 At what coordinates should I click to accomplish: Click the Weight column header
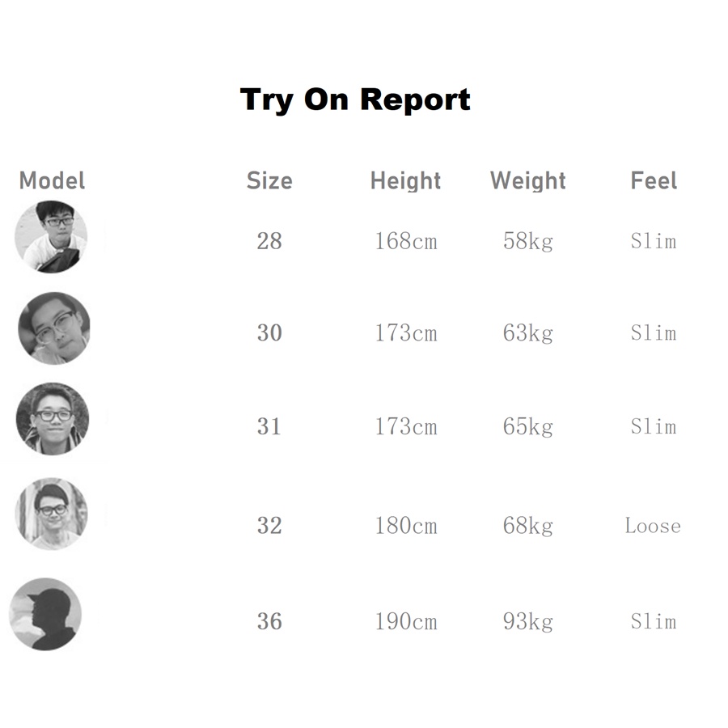tap(527, 180)
